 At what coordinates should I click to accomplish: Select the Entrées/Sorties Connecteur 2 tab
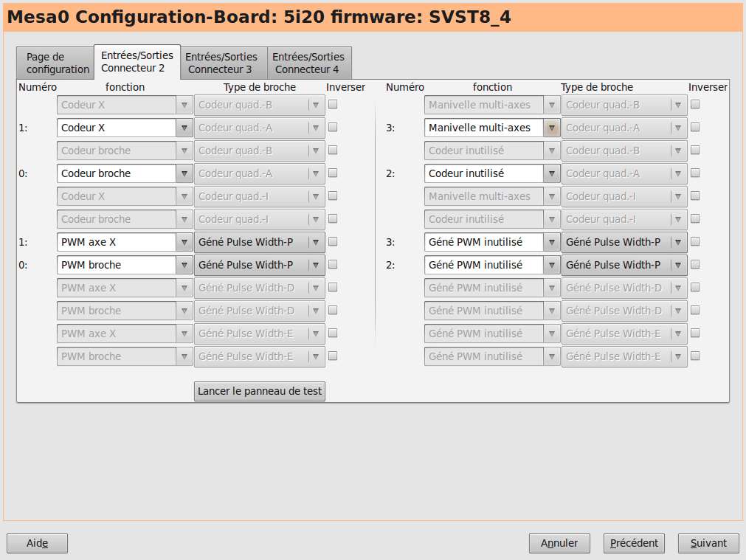(137, 62)
